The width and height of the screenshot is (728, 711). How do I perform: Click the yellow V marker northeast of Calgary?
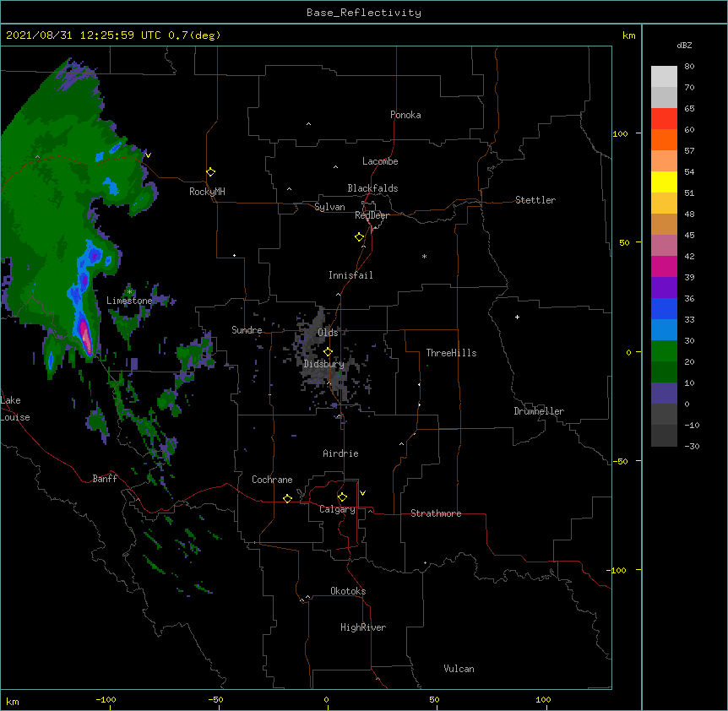point(362,493)
